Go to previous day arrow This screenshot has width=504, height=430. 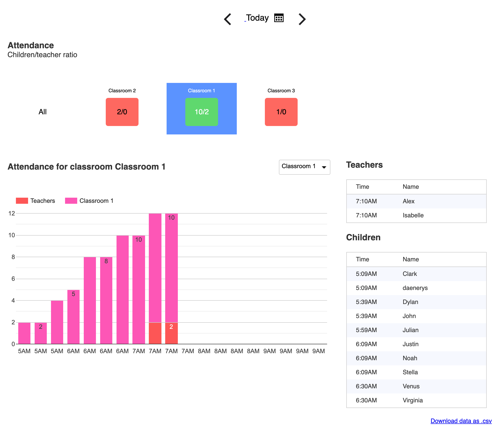pyautogui.click(x=228, y=19)
